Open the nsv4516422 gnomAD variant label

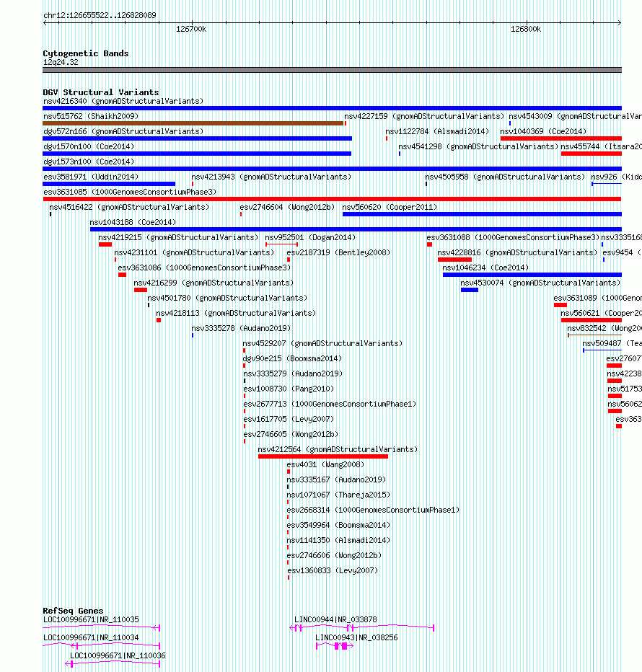point(129,207)
